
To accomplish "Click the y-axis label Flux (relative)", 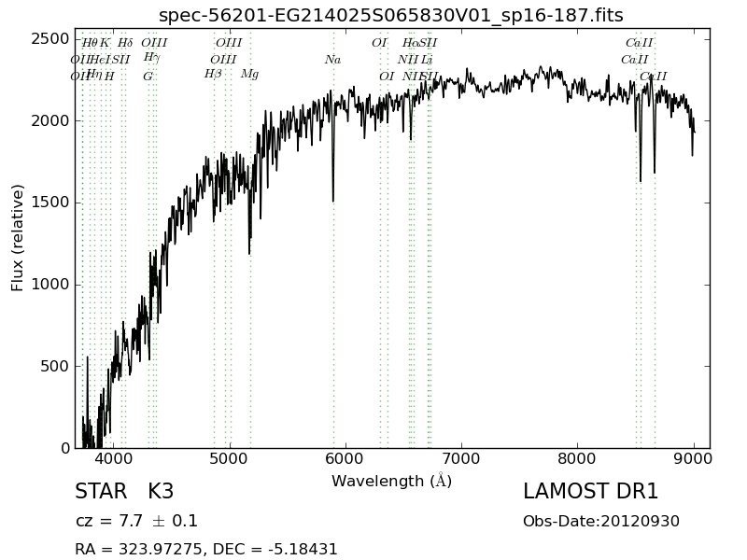I will [x=17, y=238].
